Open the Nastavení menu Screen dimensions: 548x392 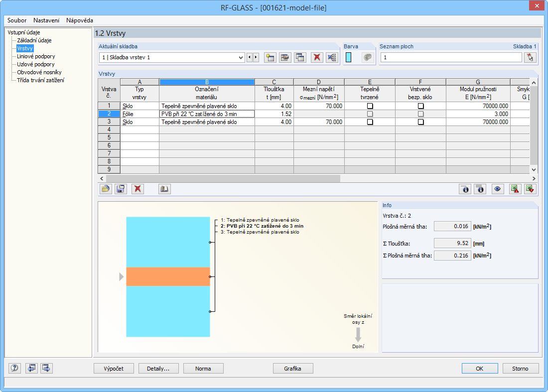46,20
